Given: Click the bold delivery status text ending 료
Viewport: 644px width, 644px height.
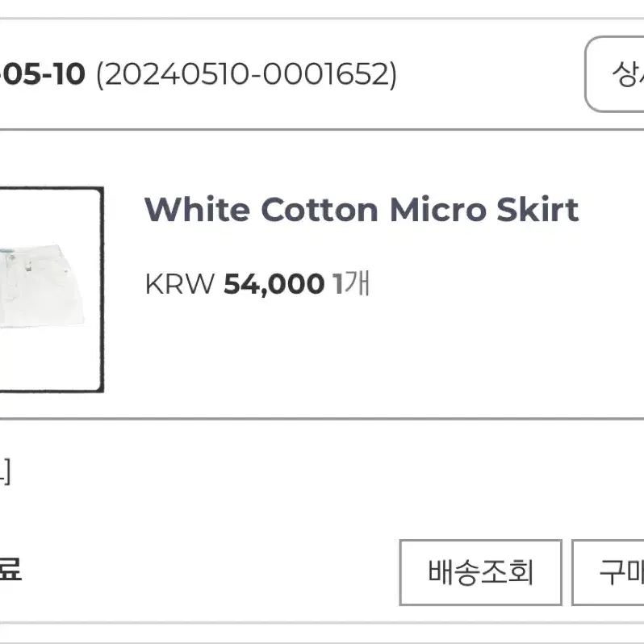Looking at the screenshot, I should 10,569.
